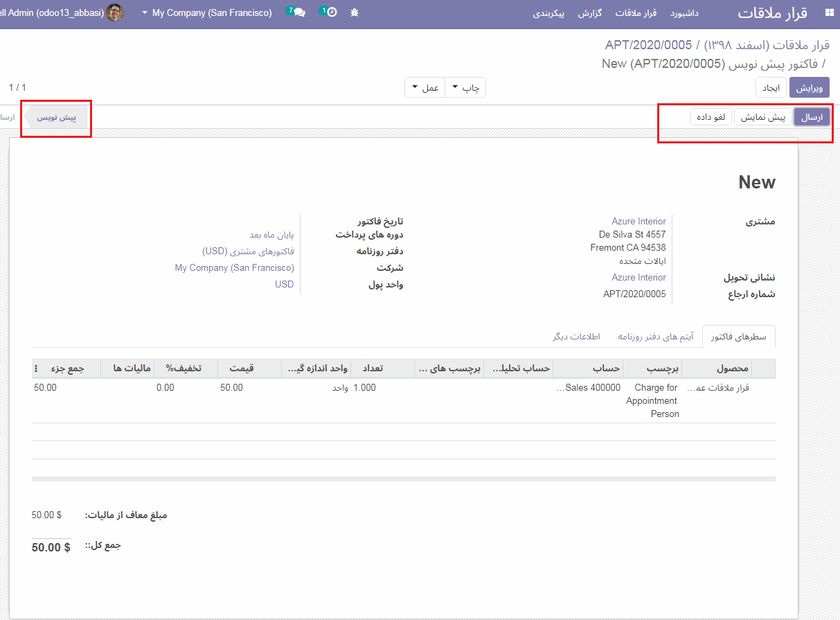Click the pager 1 / 1 counter
840x620 pixels.
pyautogui.click(x=17, y=88)
